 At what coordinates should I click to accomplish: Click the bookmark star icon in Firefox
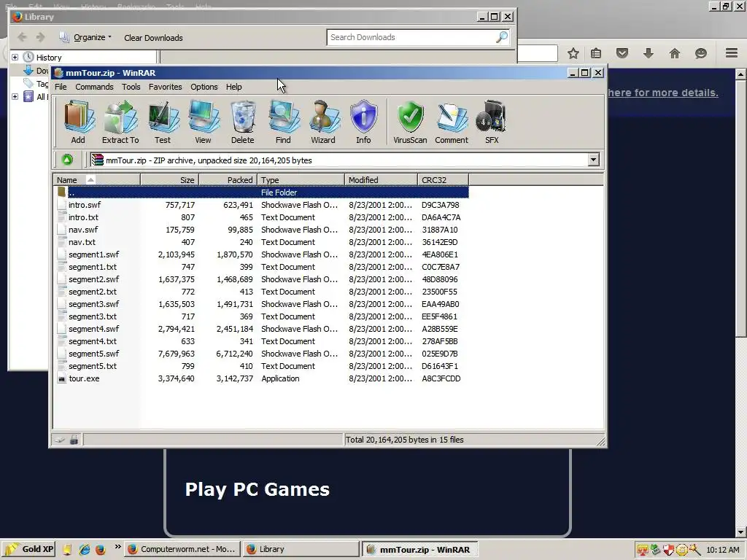573,53
